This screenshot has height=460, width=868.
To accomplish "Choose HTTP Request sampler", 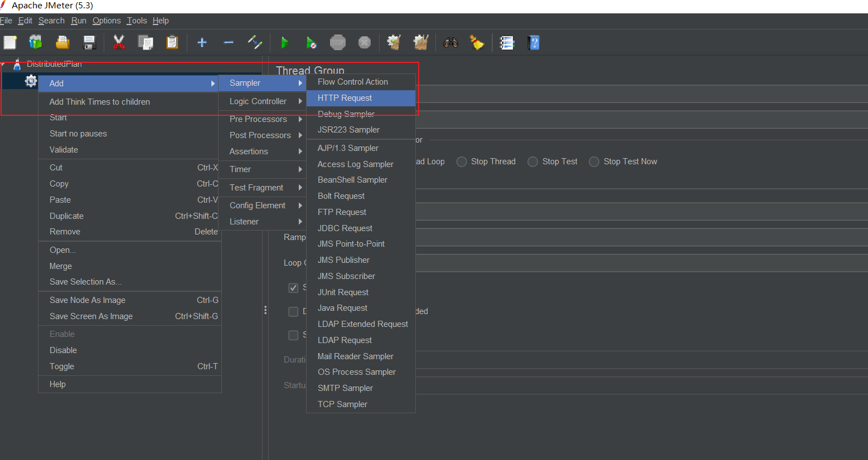I will [361, 98].
